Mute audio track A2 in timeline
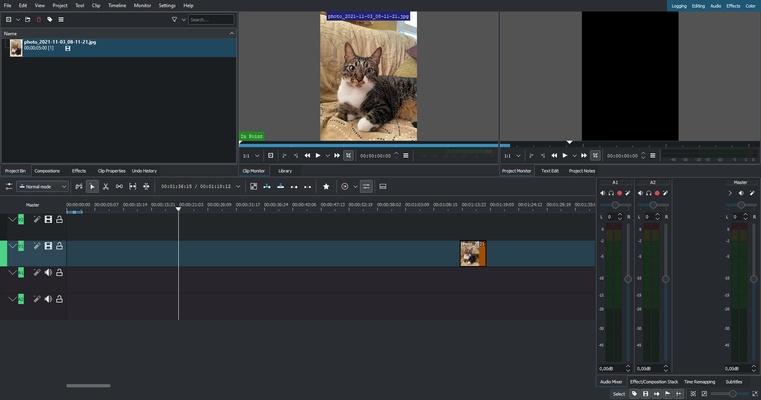The height and width of the screenshot is (400, 761). click(48, 299)
